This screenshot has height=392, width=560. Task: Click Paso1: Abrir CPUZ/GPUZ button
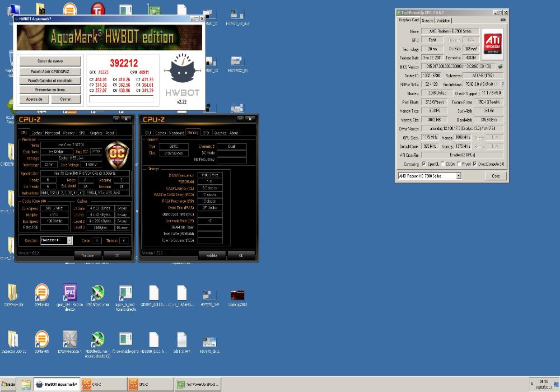click(50, 72)
